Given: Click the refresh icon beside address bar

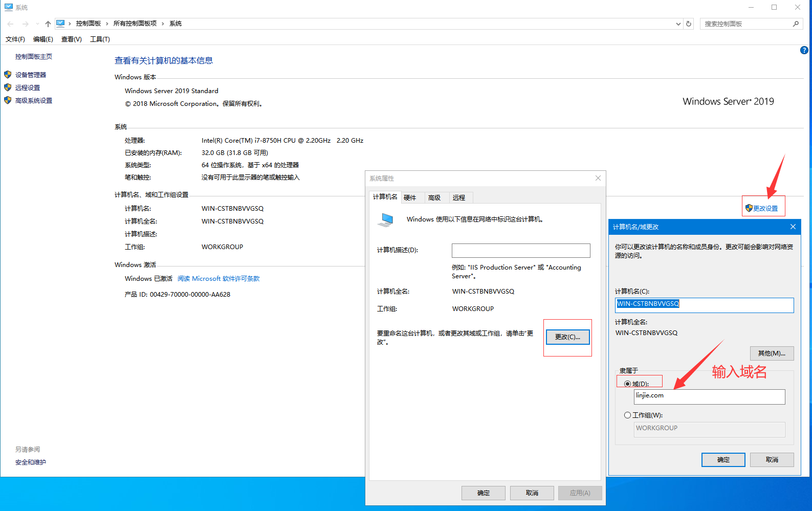Looking at the screenshot, I should click(x=689, y=24).
